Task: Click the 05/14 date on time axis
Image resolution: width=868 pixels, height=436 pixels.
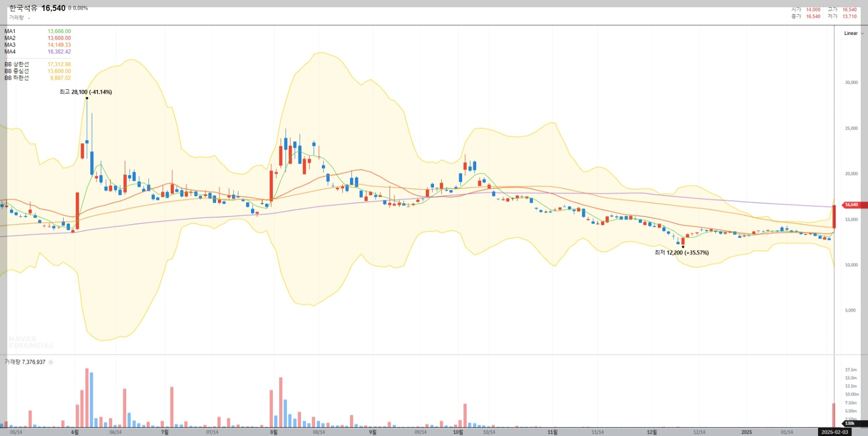Action: pyautogui.click(x=16, y=432)
